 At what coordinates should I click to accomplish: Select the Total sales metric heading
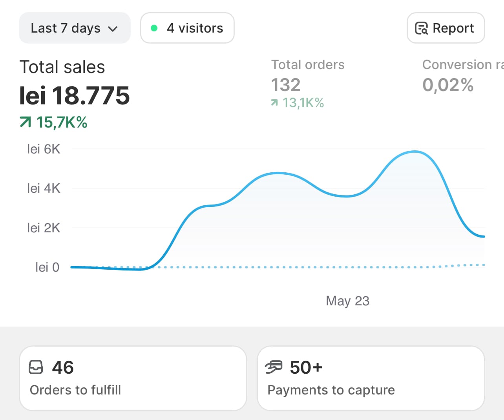(62, 67)
